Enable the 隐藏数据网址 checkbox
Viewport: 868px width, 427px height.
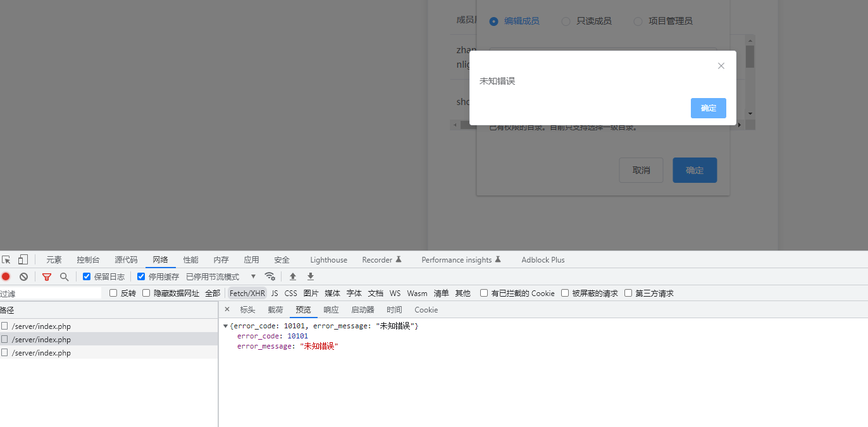coord(146,293)
